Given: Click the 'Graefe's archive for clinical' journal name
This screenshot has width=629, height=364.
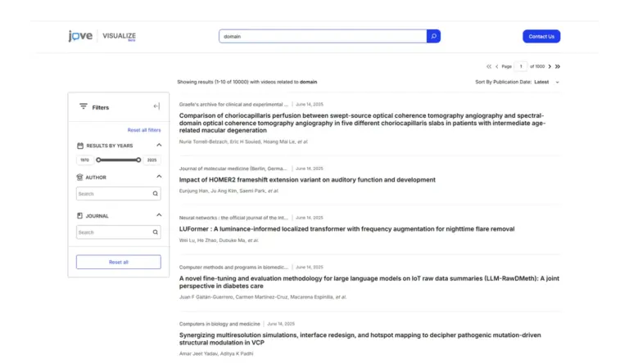Looking at the screenshot, I should click(x=233, y=105).
